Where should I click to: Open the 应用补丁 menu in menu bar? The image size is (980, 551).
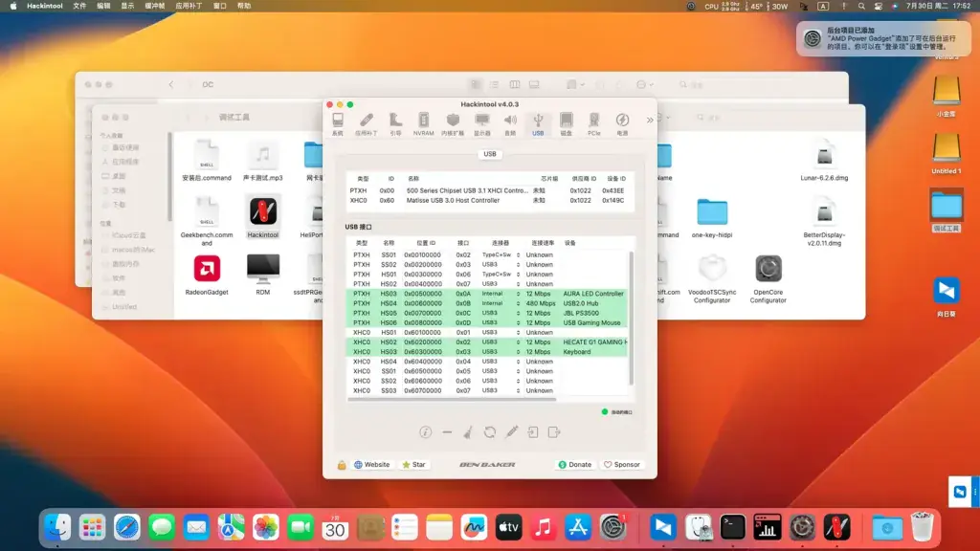coord(189,6)
